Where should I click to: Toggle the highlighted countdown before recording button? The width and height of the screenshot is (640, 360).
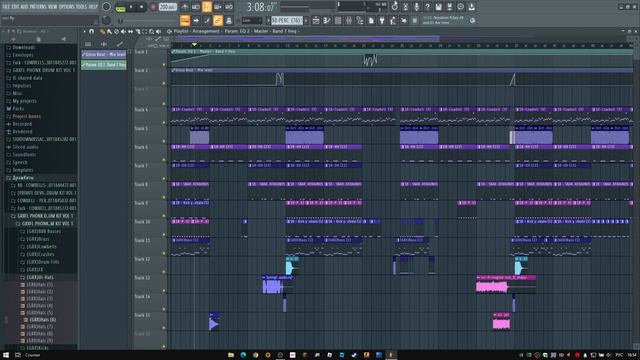207,7
